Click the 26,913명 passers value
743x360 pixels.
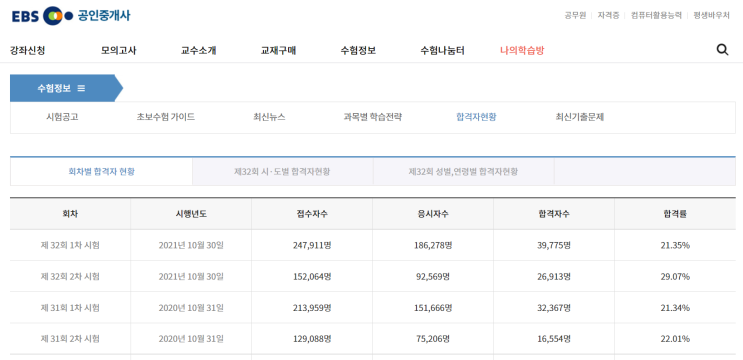(x=554, y=277)
